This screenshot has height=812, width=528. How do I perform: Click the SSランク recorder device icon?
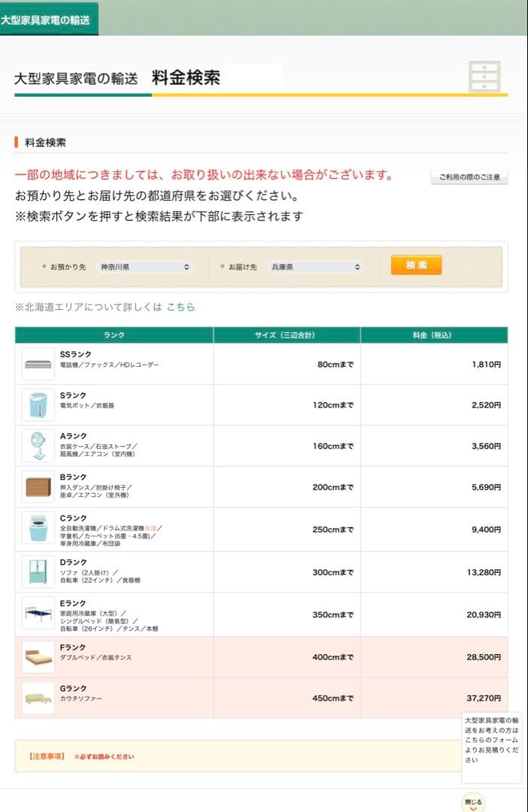pyautogui.click(x=38, y=364)
